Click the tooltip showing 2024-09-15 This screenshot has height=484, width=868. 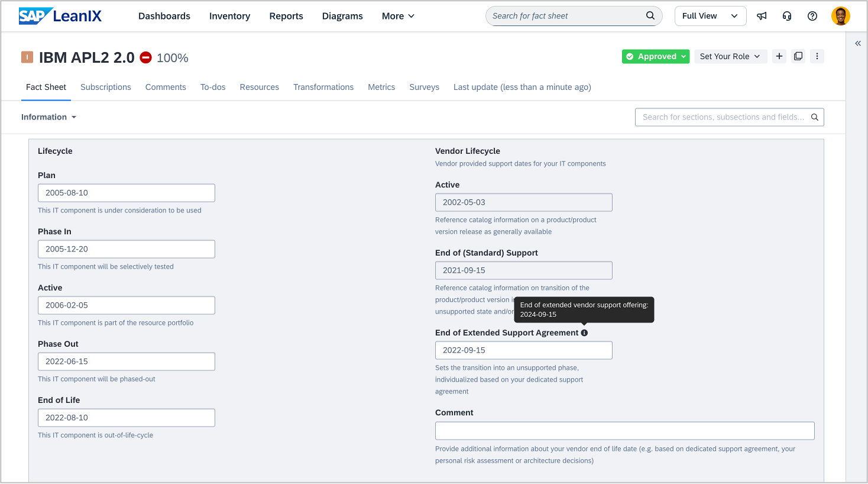tap(584, 309)
